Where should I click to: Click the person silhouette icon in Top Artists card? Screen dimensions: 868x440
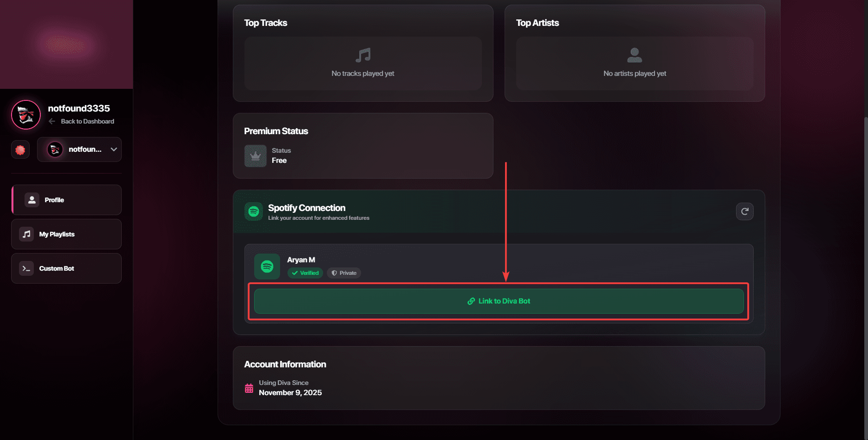pos(635,55)
